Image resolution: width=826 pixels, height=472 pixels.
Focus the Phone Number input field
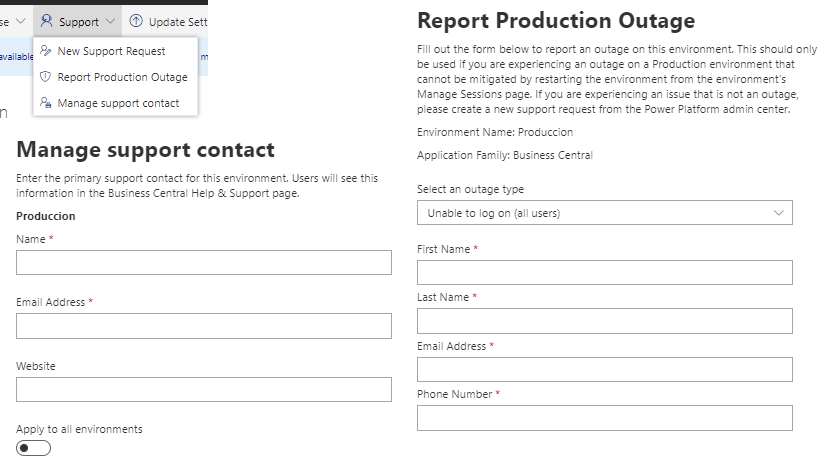point(604,418)
